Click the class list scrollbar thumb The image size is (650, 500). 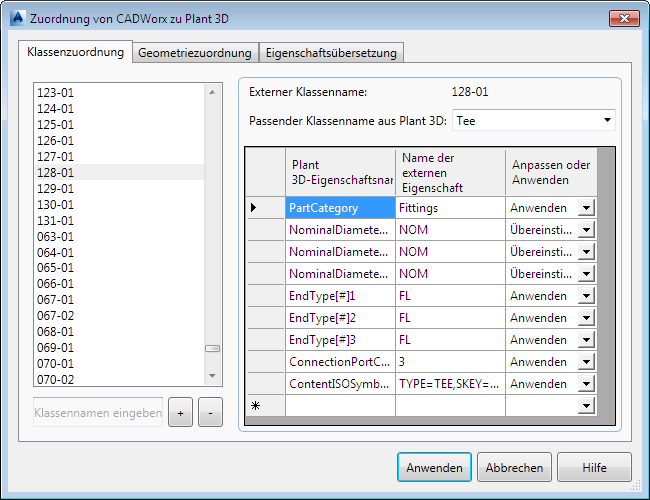pyautogui.click(x=212, y=349)
